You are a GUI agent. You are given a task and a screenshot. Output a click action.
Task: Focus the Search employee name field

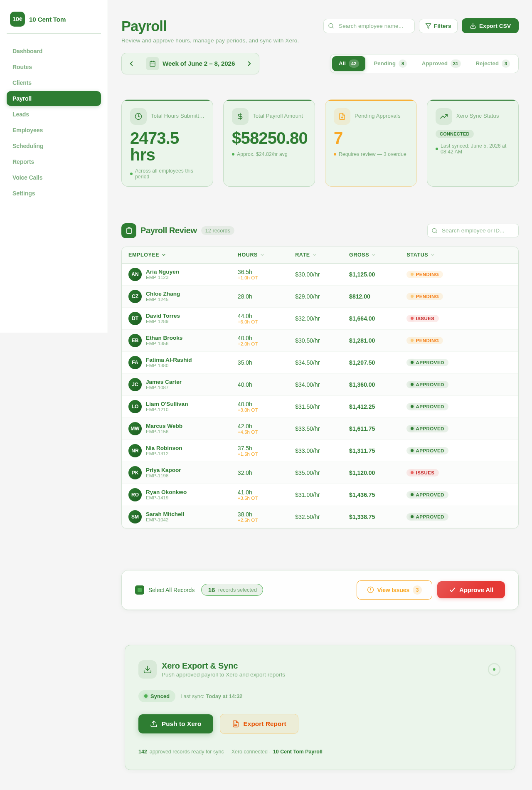(x=369, y=26)
